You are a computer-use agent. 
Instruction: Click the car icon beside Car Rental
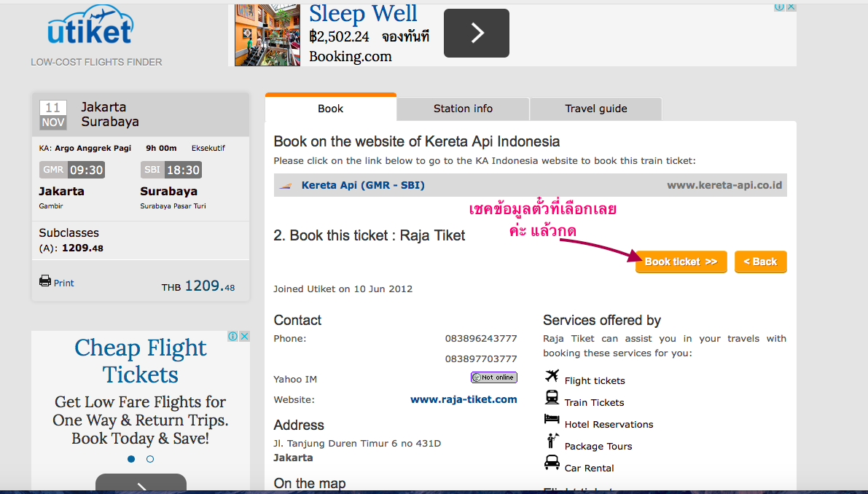[552, 463]
